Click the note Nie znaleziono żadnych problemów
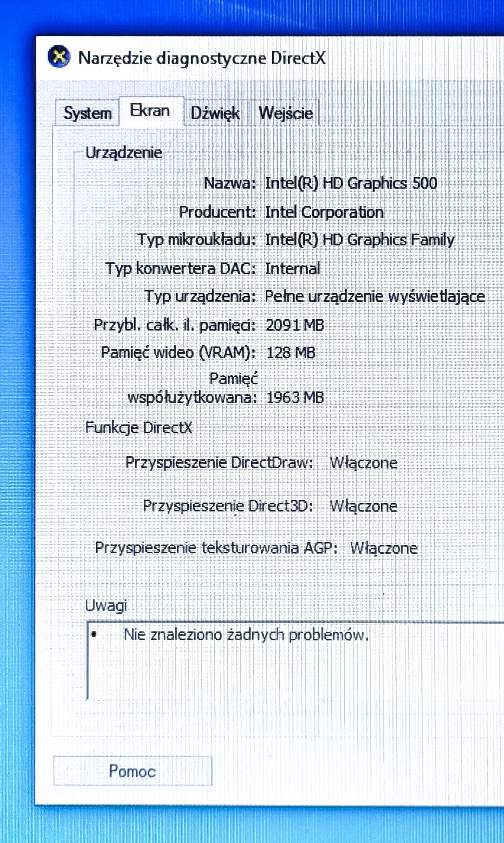The width and height of the screenshot is (504, 843). tap(246, 635)
